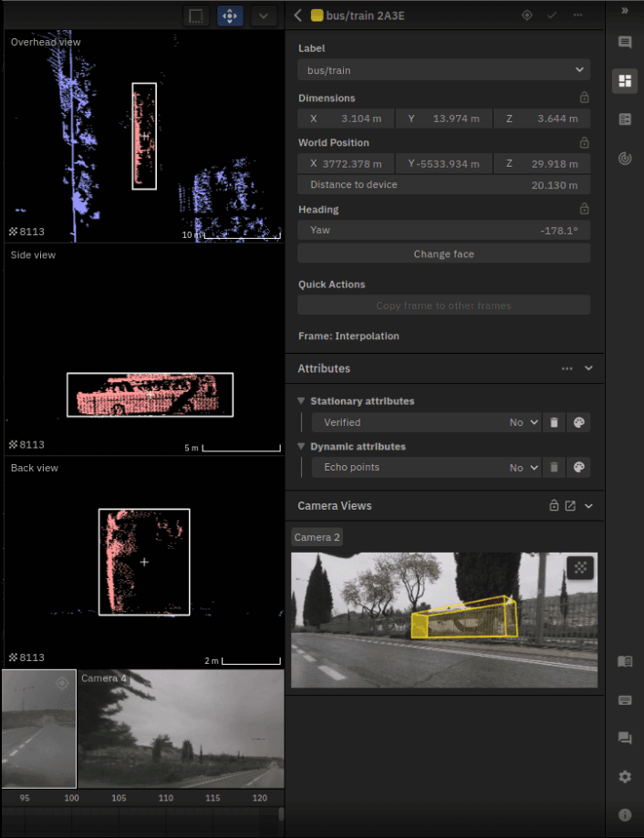Open the chat feedback icon at bottom
This screenshot has height=838, width=644.
625,739
